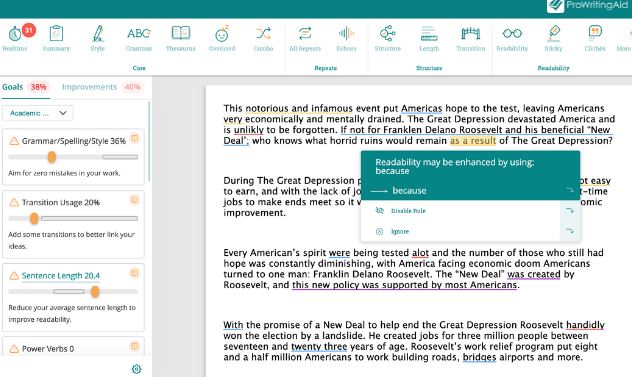Click the arrow beside Disable Rule
Viewport: 632px width, 377px height.
[x=570, y=210]
